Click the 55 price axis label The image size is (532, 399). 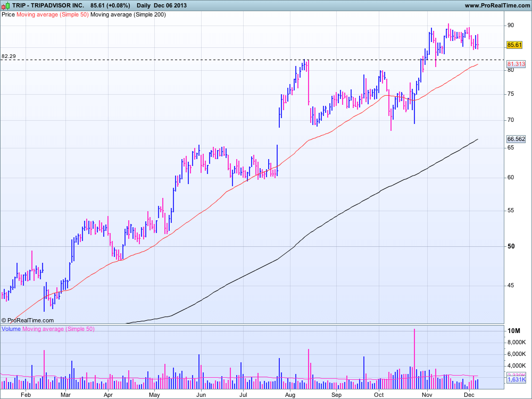point(511,210)
